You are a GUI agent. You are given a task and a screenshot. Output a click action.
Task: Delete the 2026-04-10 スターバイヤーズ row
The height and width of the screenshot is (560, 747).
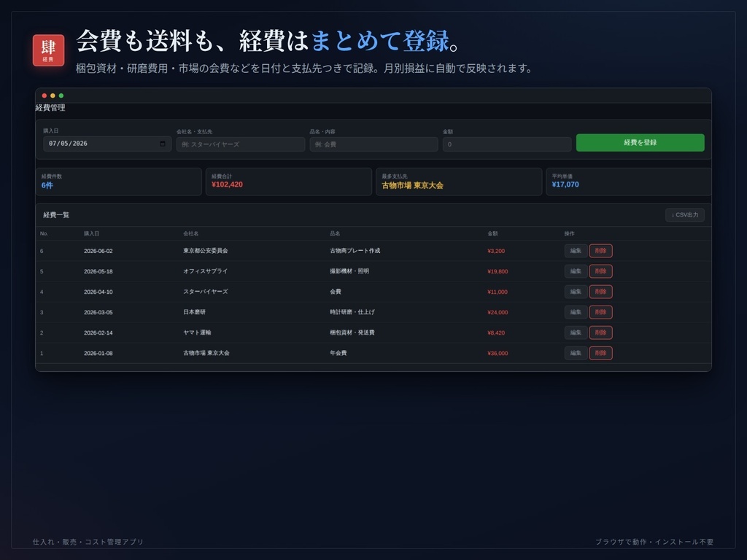600,292
